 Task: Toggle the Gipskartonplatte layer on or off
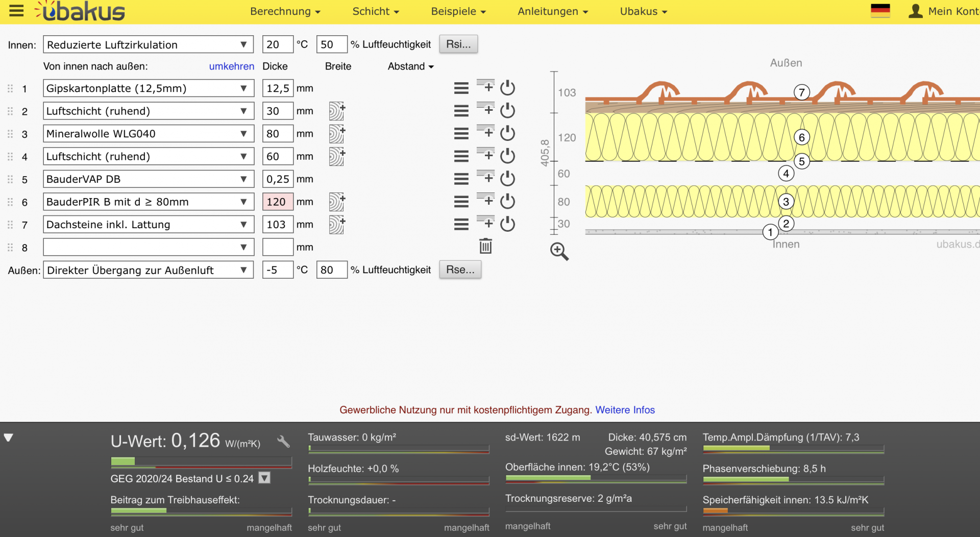[507, 88]
